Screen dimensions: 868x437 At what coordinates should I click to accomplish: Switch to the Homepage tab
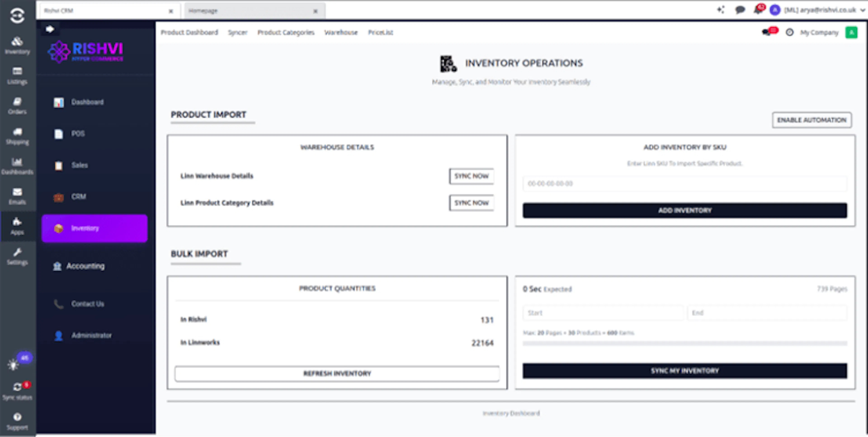pyautogui.click(x=255, y=11)
